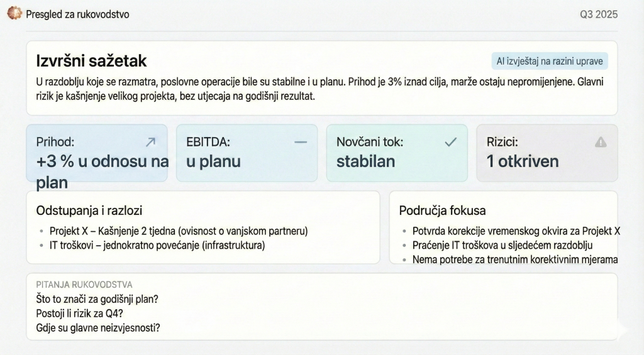Click the app logo beside Pregled za rukovodstvo

14,13
